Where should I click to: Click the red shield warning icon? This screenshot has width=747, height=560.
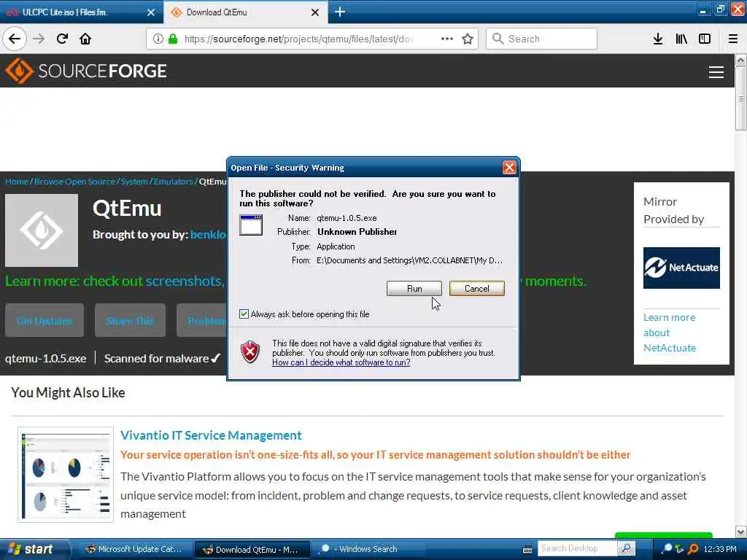[x=250, y=352]
